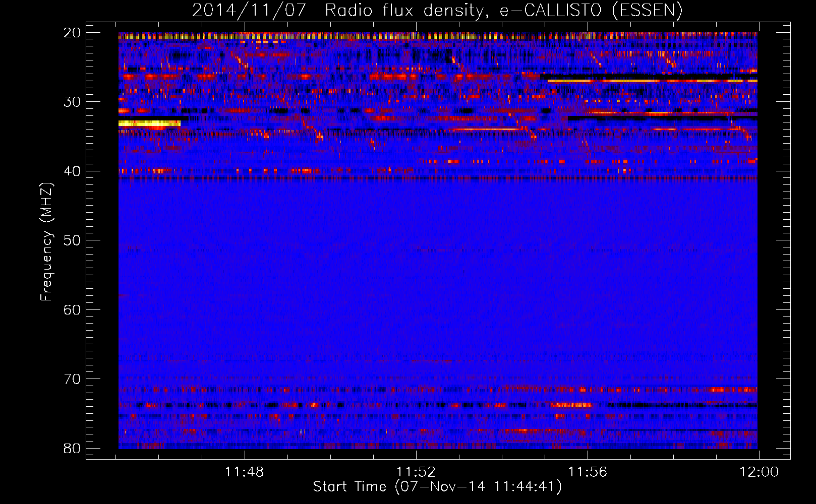Screen dimensions: 816x504
Task: Click the 'Start Time (07-Nov-14 11:44:41)' label
Action: coord(437,487)
